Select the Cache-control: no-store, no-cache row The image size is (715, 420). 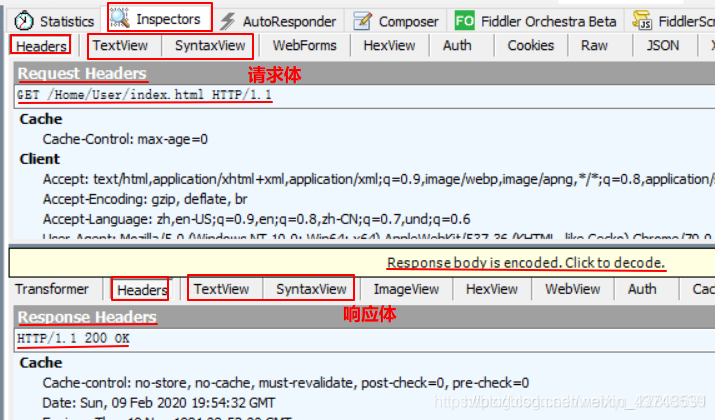(x=285, y=383)
